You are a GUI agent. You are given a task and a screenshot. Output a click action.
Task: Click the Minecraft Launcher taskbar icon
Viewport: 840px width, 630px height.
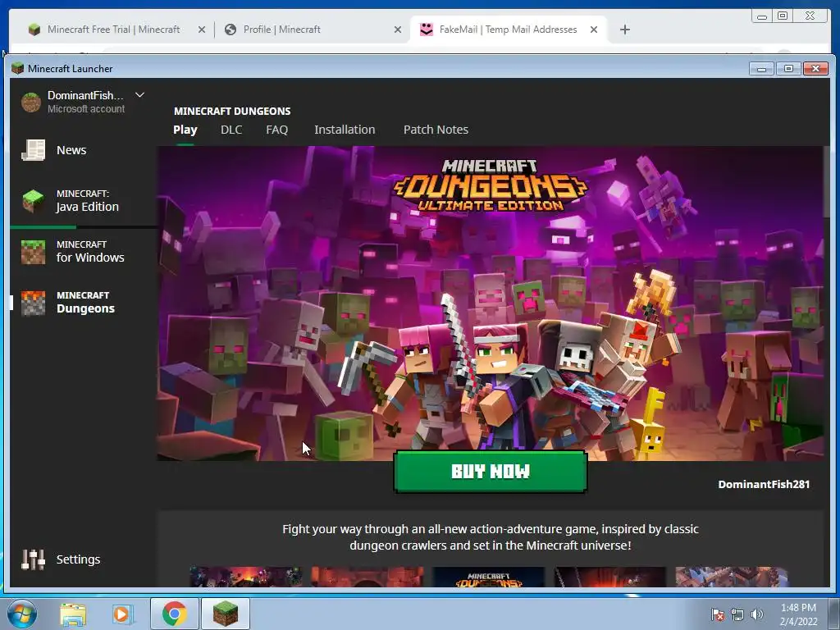[225, 614]
